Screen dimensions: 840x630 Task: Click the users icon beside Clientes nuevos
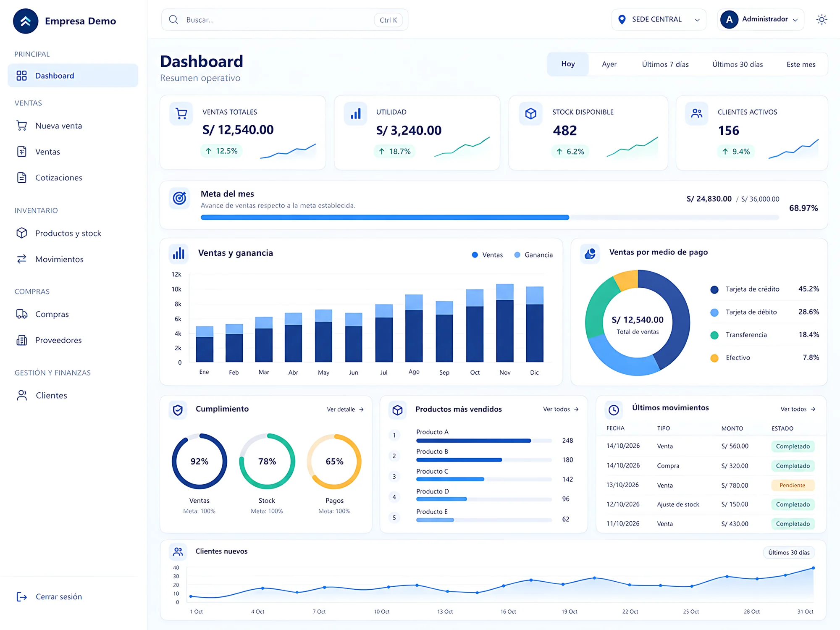(x=178, y=551)
